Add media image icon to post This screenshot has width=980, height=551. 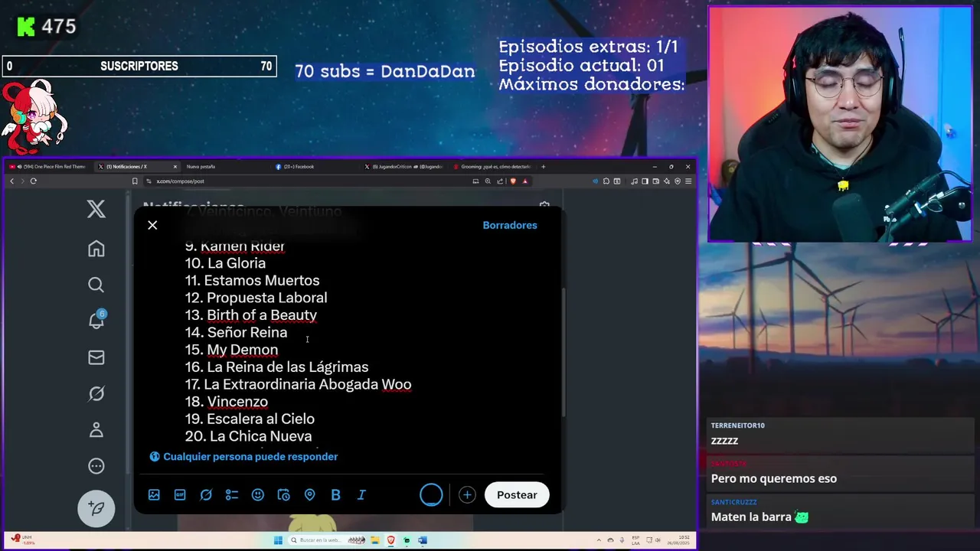(x=154, y=495)
